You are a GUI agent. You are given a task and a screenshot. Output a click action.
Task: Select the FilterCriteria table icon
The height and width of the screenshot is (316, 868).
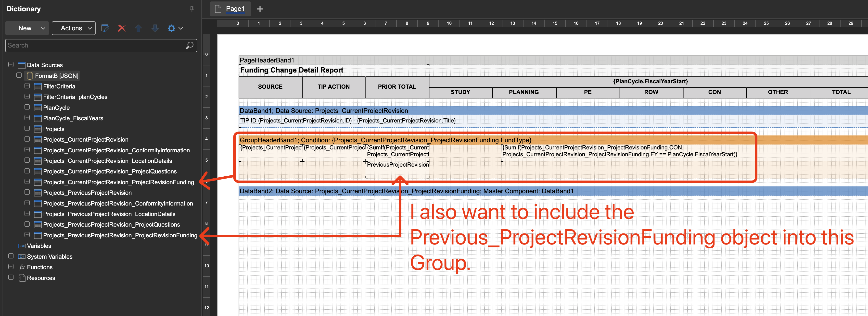click(x=38, y=86)
